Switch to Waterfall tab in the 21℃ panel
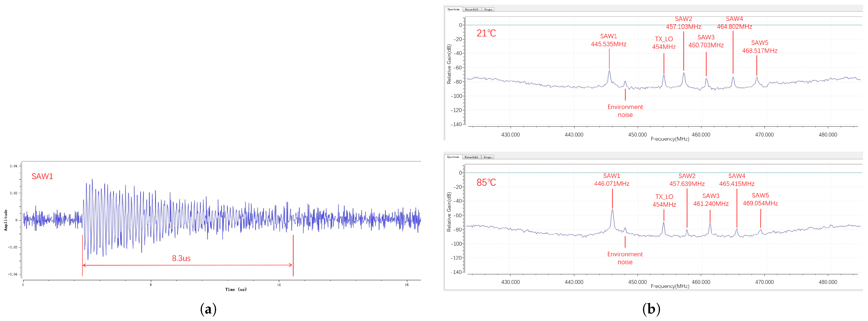The width and height of the screenshot is (868, 321). point(472,9)
